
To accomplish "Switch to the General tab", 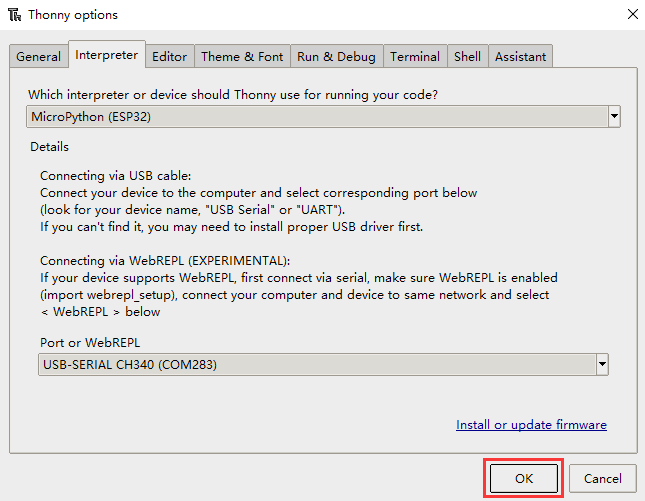I will 38,56.
